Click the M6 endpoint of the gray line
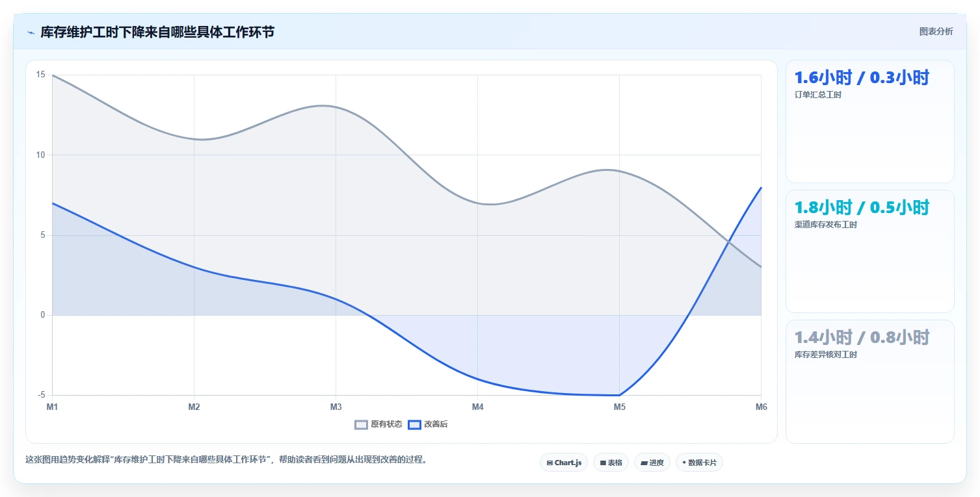Viewport: 980px width, 497px height. tap(761, 267)
